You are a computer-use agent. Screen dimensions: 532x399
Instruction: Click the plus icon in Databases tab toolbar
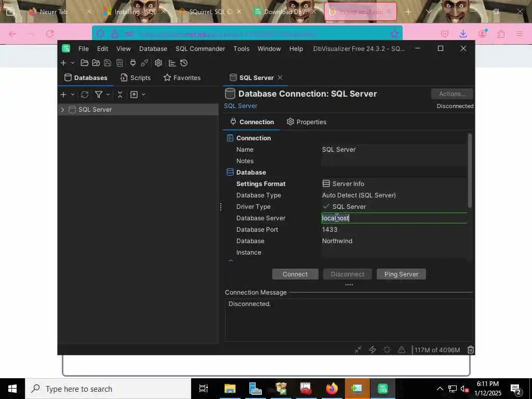tap(63, 95)
